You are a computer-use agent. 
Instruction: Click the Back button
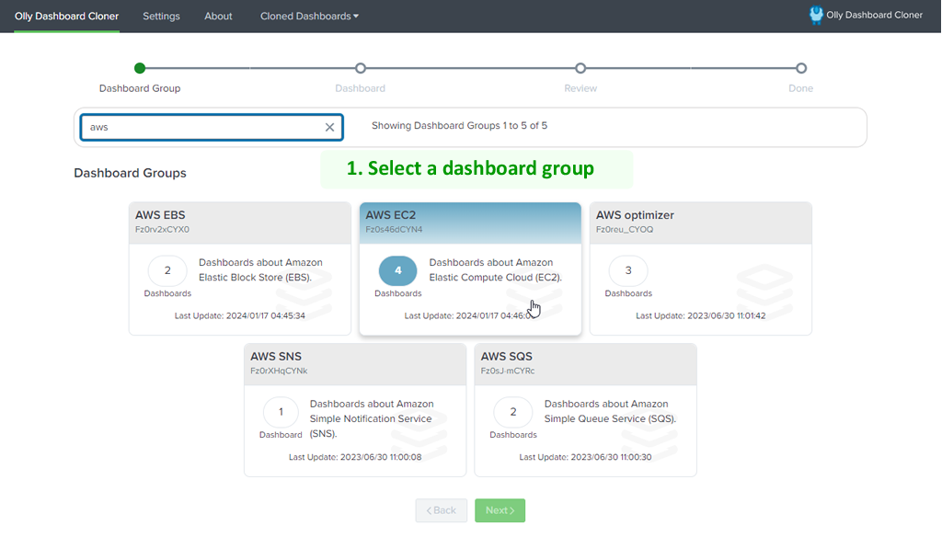(x=441, y=510)
